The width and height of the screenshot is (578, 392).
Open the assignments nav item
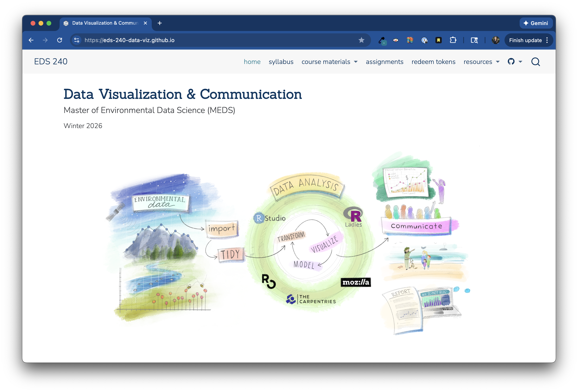[384, 62]
